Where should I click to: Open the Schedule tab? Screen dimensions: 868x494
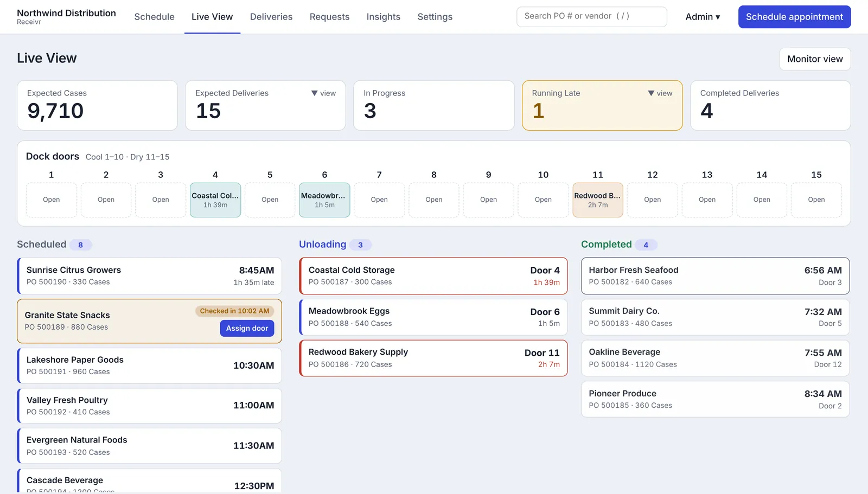(154, 17)
